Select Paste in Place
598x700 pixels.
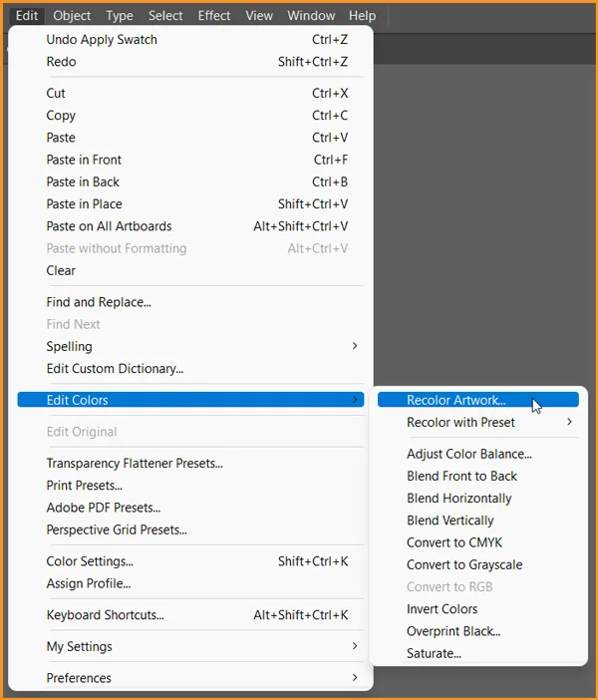84,203
